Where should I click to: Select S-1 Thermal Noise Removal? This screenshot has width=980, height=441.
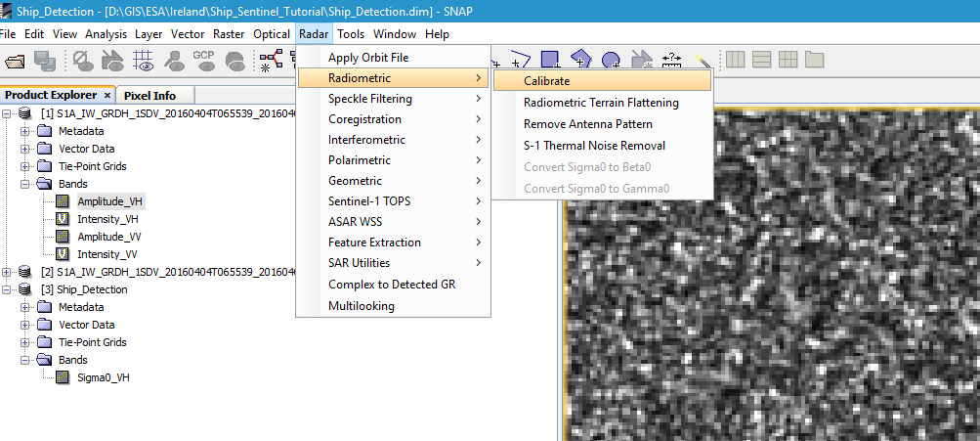tap(594, 146)
